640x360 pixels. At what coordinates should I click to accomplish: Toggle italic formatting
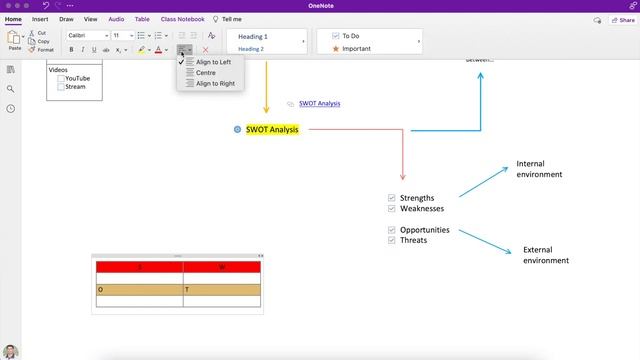[x=83, y=50]
